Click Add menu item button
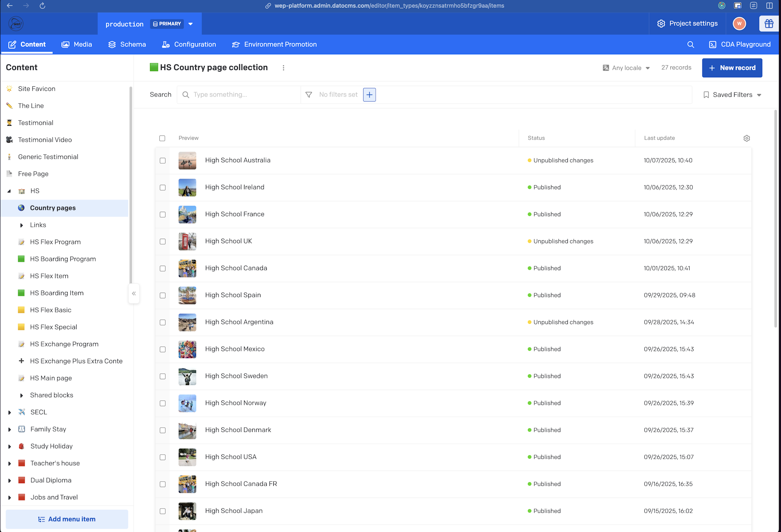This screenshot has height=532, width=781. click(x=67, y=519)
